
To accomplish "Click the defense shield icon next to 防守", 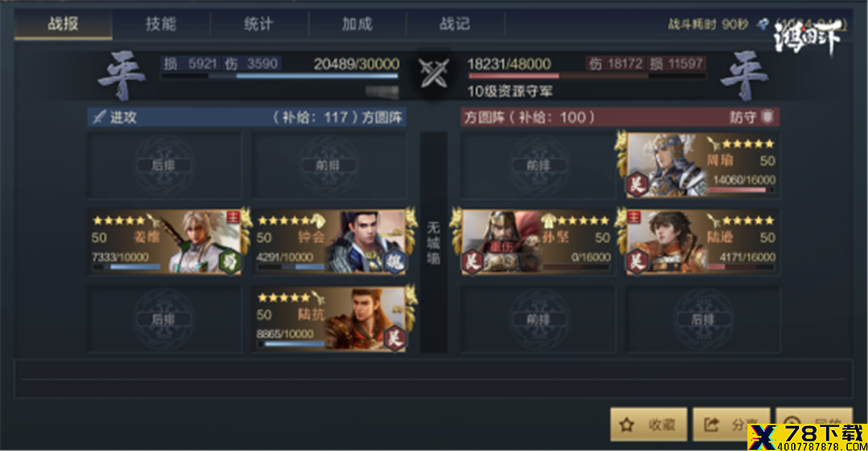I will coord(768,117).
